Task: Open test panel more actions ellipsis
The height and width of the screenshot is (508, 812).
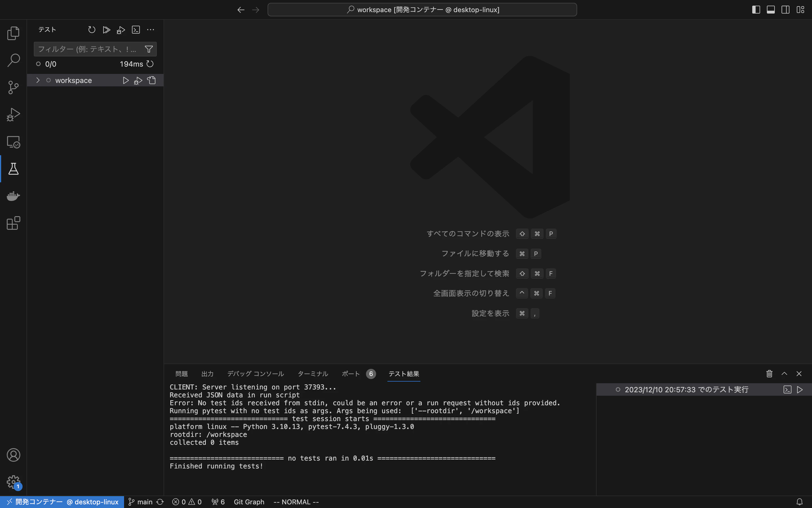Action: (151, 30)
